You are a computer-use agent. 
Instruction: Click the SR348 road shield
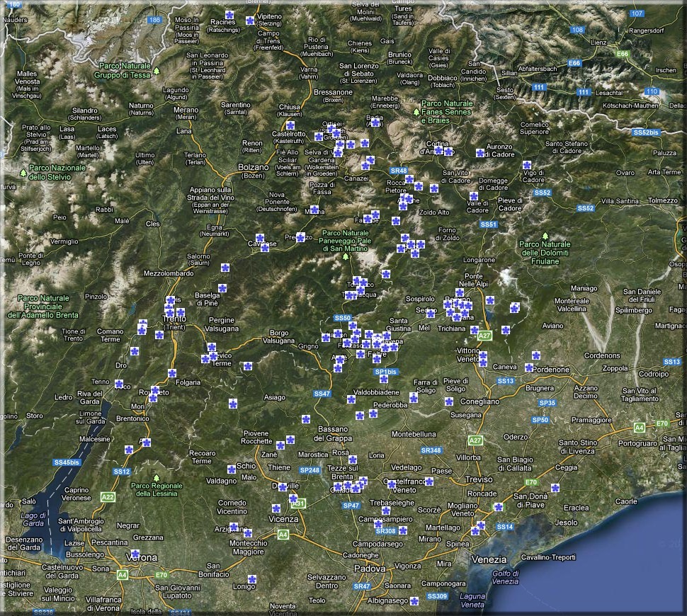coord(431,450)
